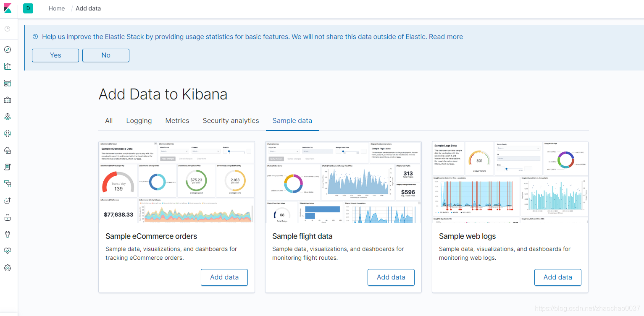Screen dimensions: 644x316
Task: Add data for Sample flight data
Action: pyautogui.click(x=391, y=277)
